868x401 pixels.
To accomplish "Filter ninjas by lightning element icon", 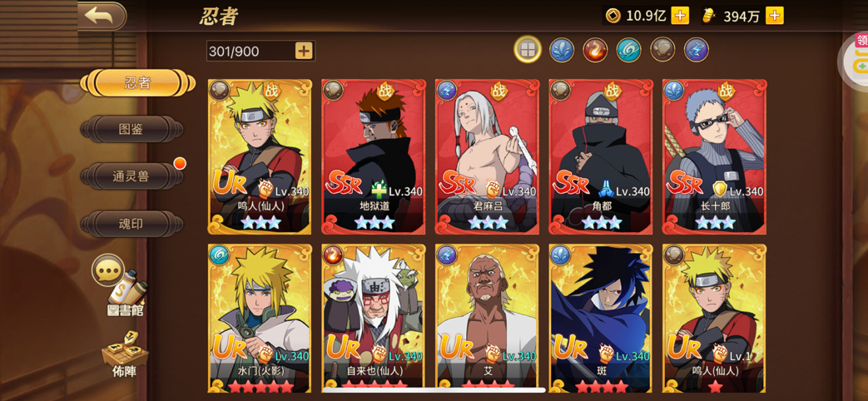I will click(697, 50).
